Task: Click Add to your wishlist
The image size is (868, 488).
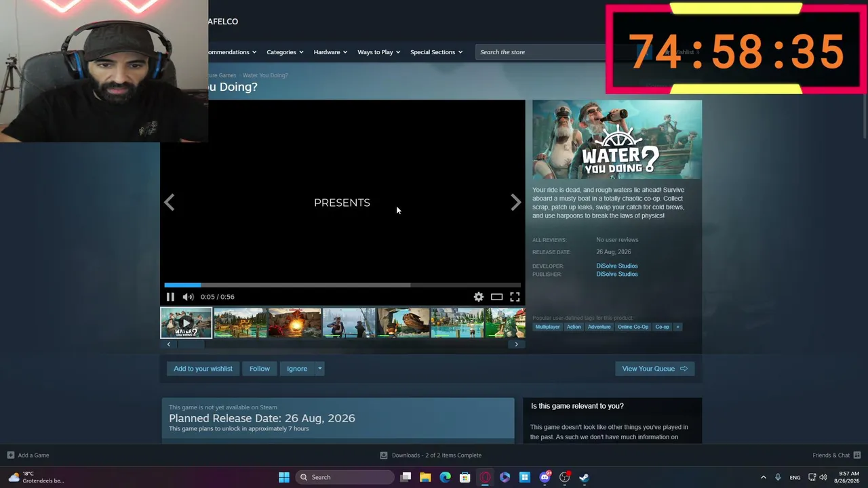Action: coord(203,369)
